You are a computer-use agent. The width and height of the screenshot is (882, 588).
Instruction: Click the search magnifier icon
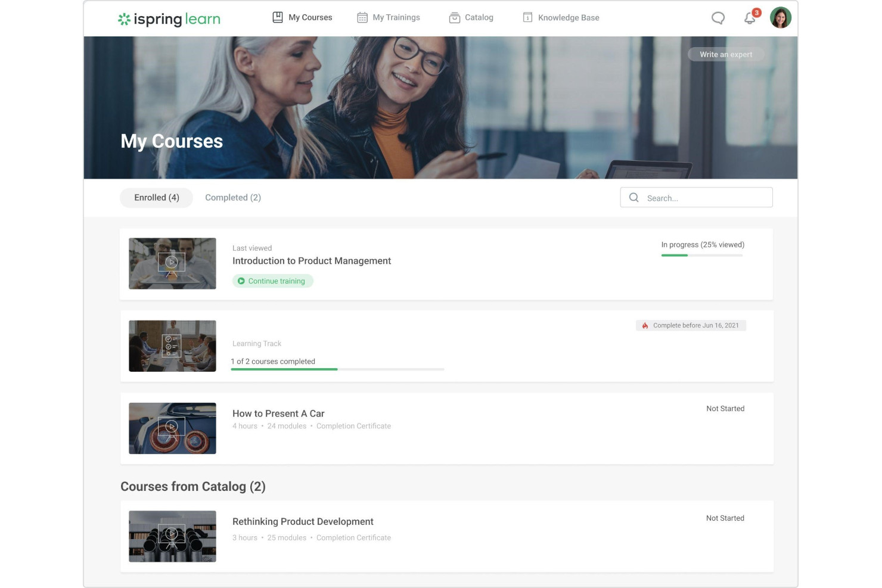(x=634, y=198)
